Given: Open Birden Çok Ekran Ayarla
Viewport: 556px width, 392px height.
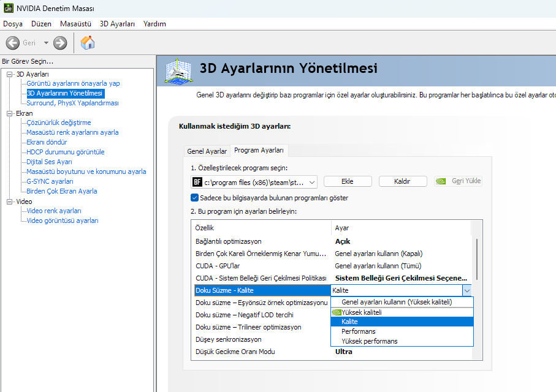Looking at the screenshot, I should (62, 191).
